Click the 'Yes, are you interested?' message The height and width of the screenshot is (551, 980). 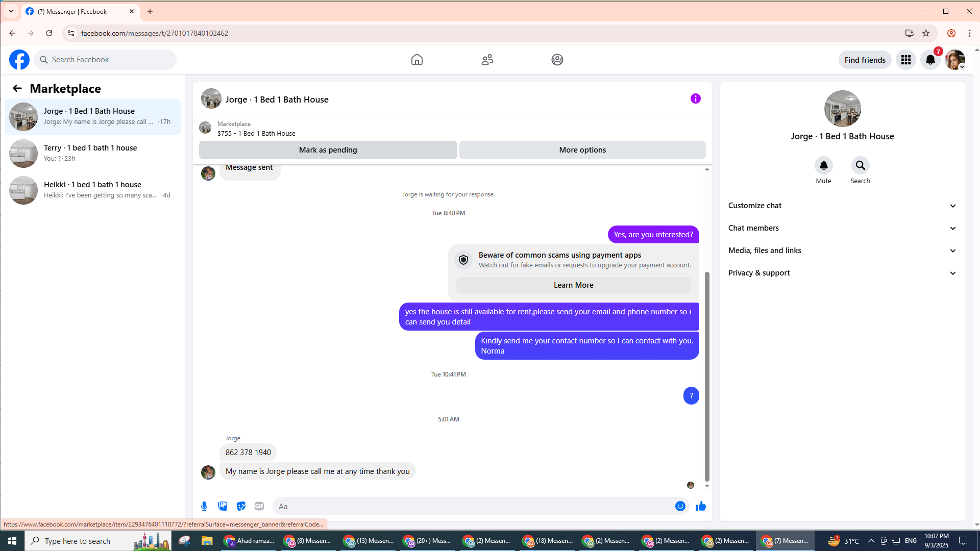(x=653, y=235)
